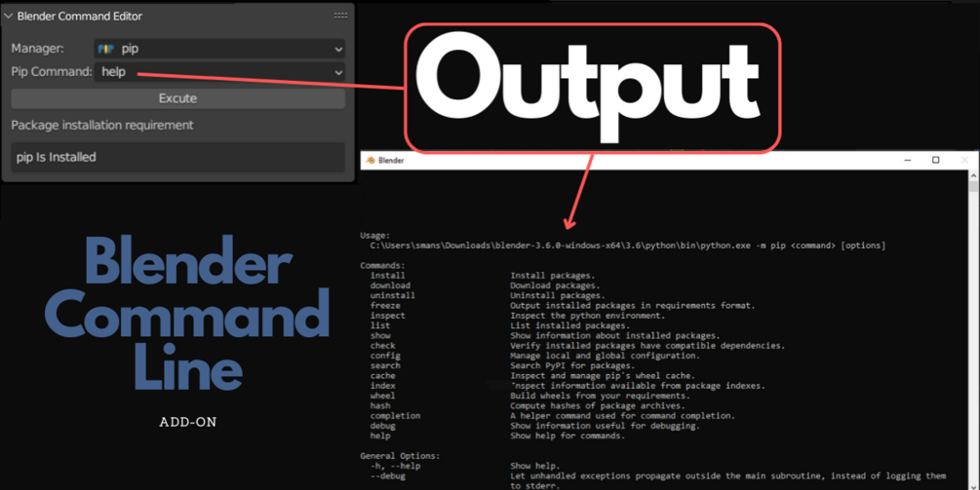The image size is (980, 490).
Task: Click the 'install' command in console
Action: (x=387, y=276)
